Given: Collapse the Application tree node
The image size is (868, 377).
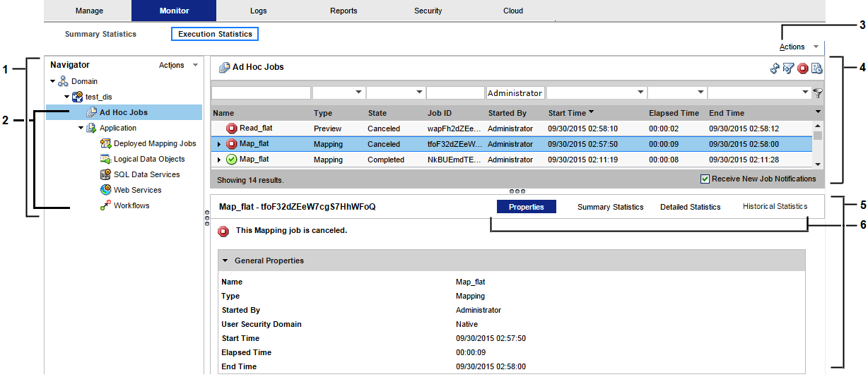Looking at the screenshot, I should 81,128.
